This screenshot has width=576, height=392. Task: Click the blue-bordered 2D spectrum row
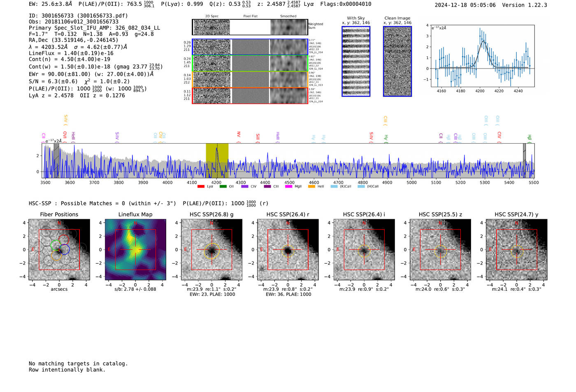pyautogui.click(x=250, y=47)
